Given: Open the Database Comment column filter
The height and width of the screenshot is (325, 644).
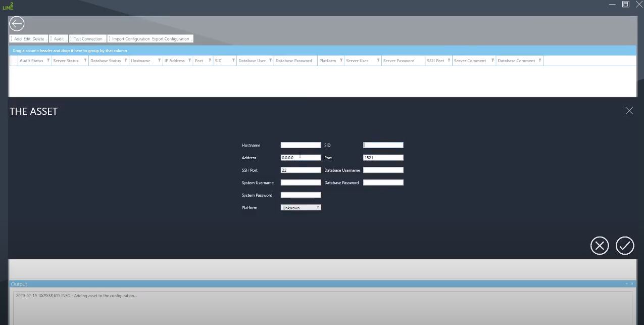Looking at the screenshot, I should 540,61.
